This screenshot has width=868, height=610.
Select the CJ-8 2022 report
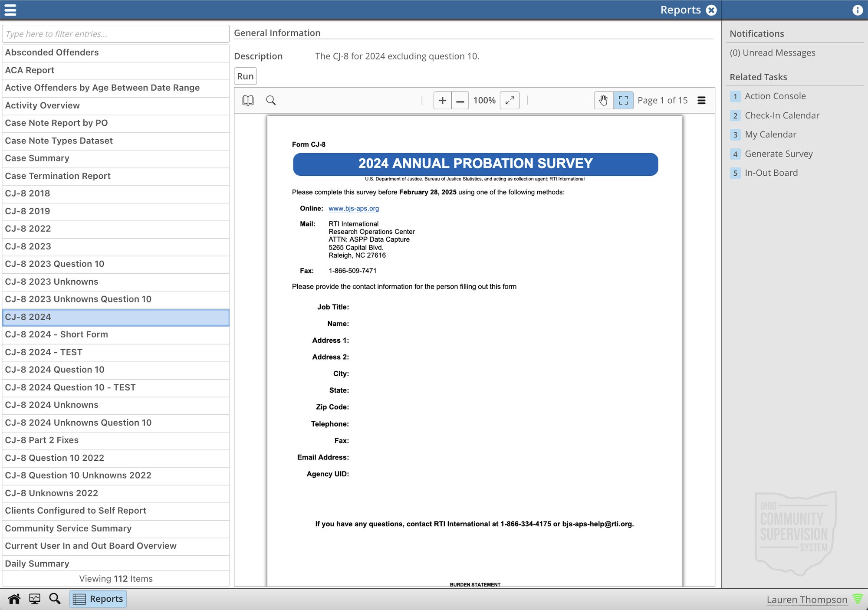coord(116,229)
